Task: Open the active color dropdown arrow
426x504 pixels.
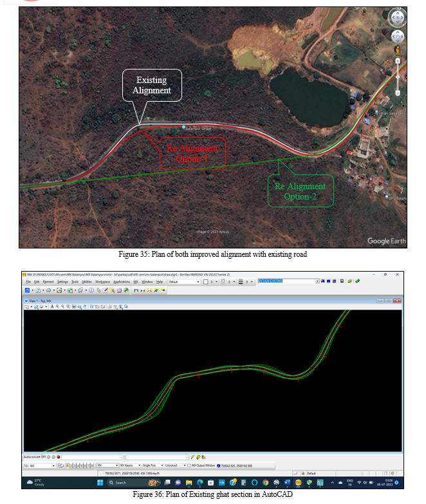Action: tap(216, 282)
